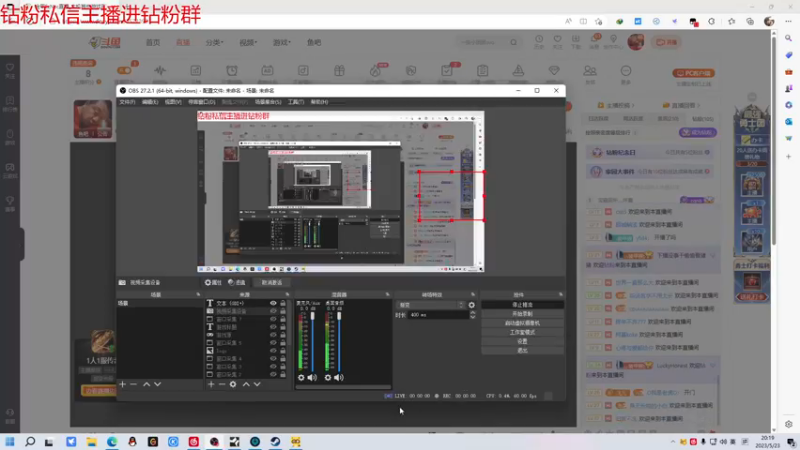
Task: Click the Mic/Aux volume slider
Action: (x=313, y=341)
